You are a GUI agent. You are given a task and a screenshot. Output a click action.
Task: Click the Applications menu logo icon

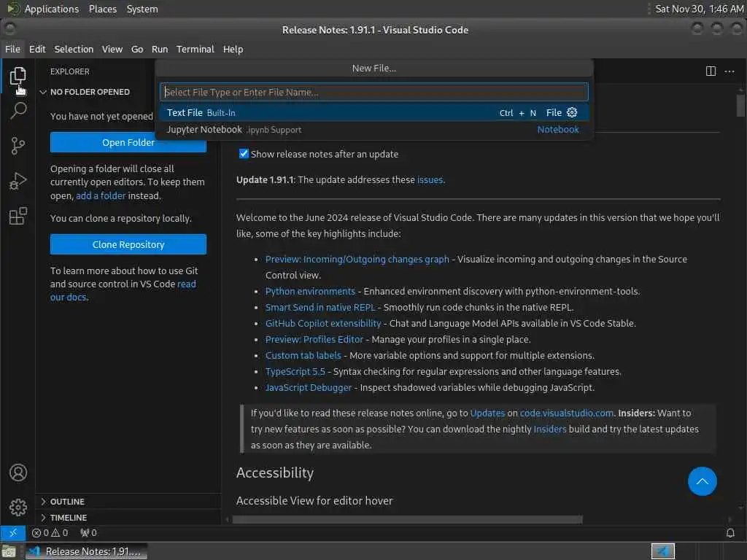13,9
